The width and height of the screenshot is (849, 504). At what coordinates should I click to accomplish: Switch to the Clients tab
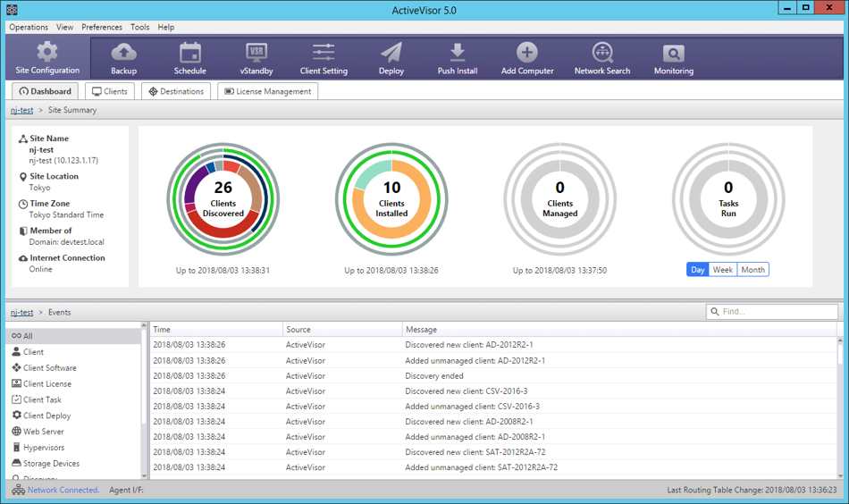(x=109, y=91)
